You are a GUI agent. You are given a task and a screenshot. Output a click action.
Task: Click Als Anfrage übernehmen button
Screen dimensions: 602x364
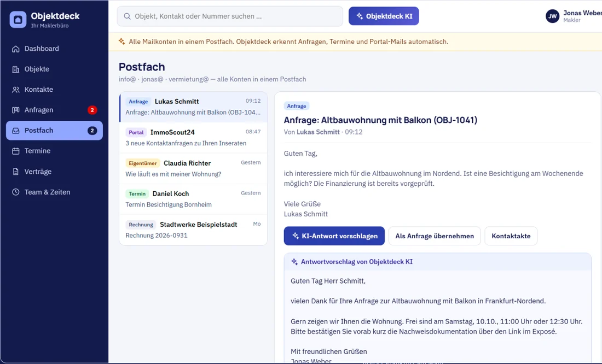(x=435, y=236)
